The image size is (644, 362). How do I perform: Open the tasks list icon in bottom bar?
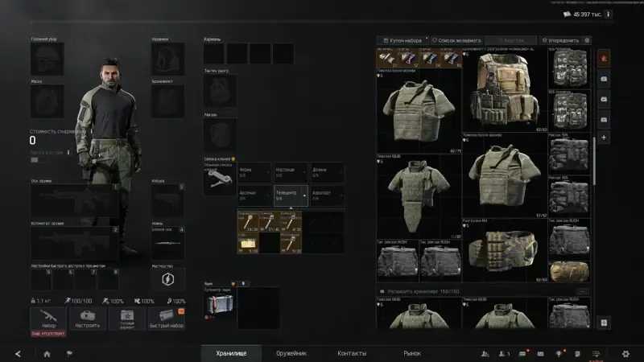point(577,354)
